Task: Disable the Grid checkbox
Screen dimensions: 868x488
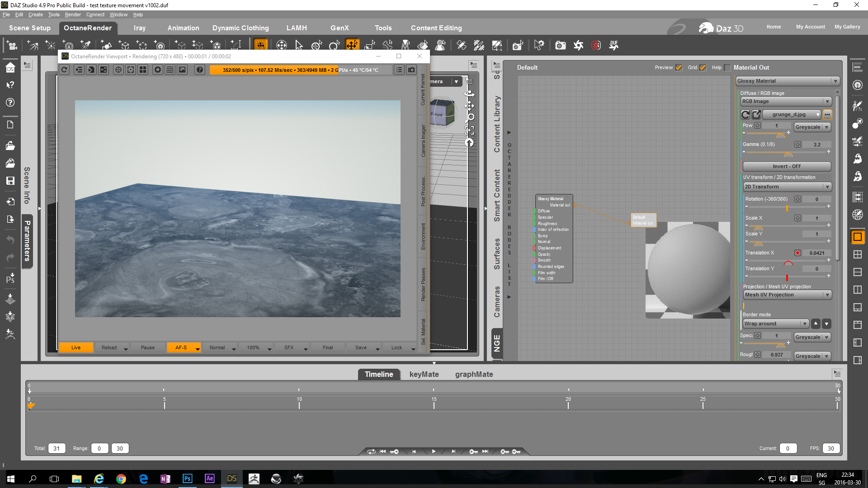Action: click(x=703, y=68)
